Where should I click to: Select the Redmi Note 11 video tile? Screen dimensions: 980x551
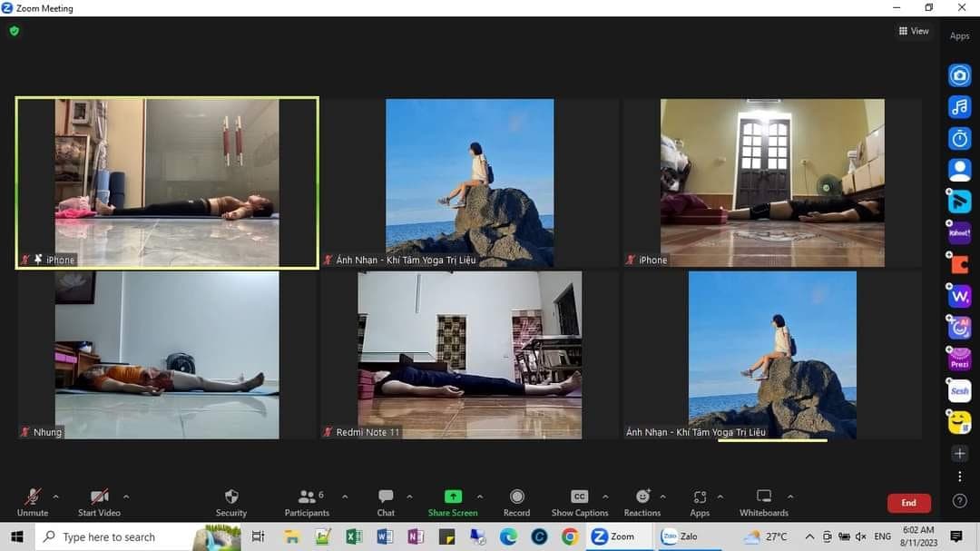pyautogui.click(x=469, y=355)
